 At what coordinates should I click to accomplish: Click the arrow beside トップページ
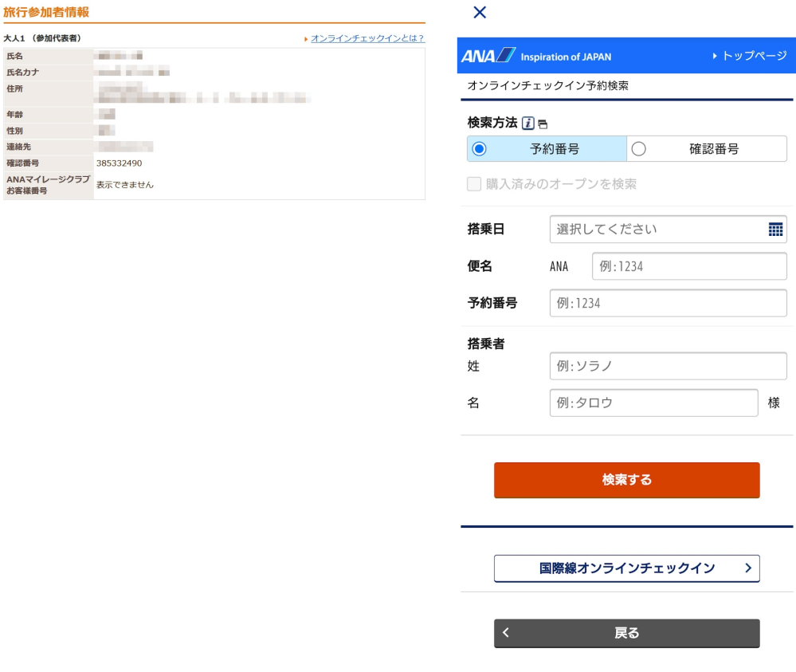(716, 56)
